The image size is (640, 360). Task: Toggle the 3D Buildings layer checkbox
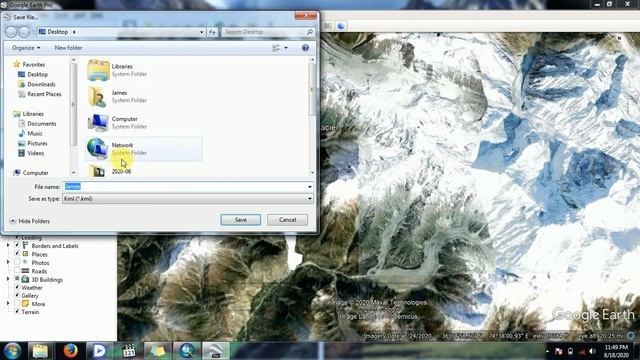pos(17,279)
